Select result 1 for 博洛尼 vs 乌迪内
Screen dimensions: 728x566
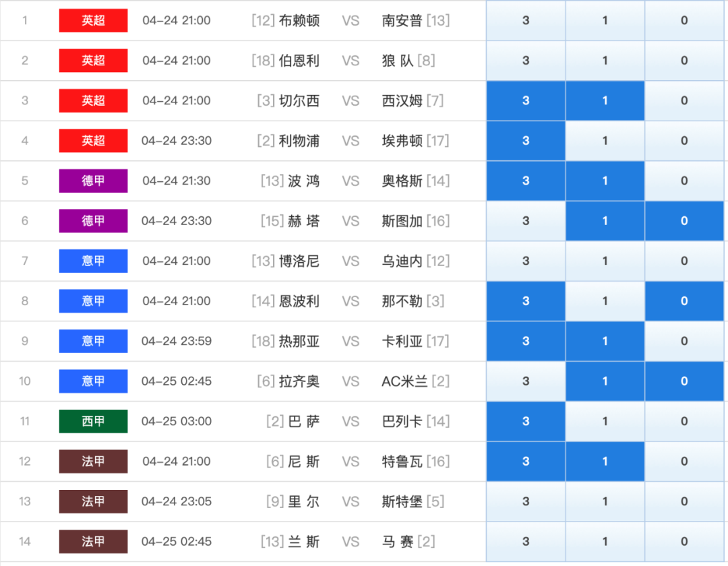point(605,261)
